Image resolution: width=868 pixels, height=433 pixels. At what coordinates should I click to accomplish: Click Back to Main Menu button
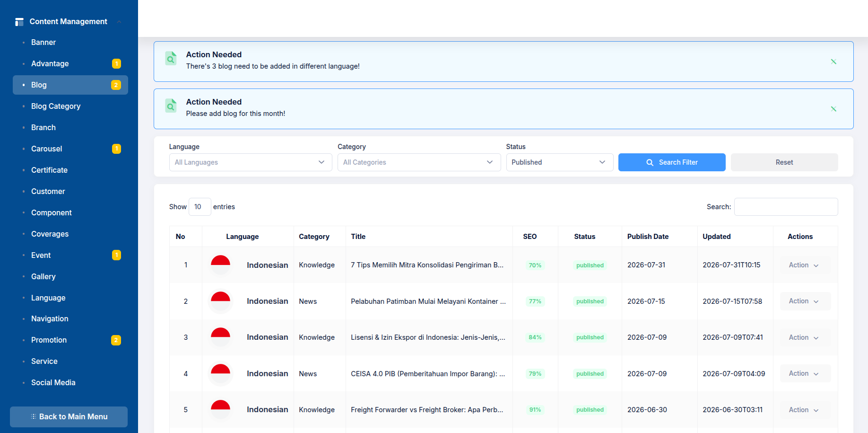click(69, 417)
